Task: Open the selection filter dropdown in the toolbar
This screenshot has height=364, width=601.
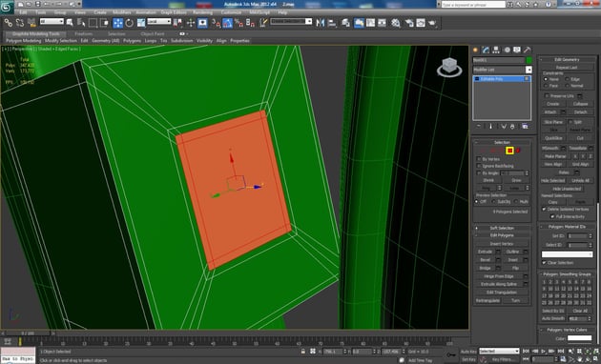Action: [52, 22]
